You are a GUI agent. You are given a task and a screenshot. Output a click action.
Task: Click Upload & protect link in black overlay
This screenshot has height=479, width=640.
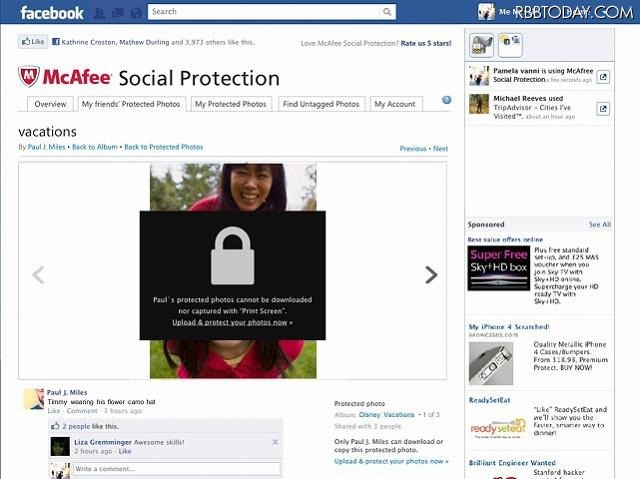(232, 322)
